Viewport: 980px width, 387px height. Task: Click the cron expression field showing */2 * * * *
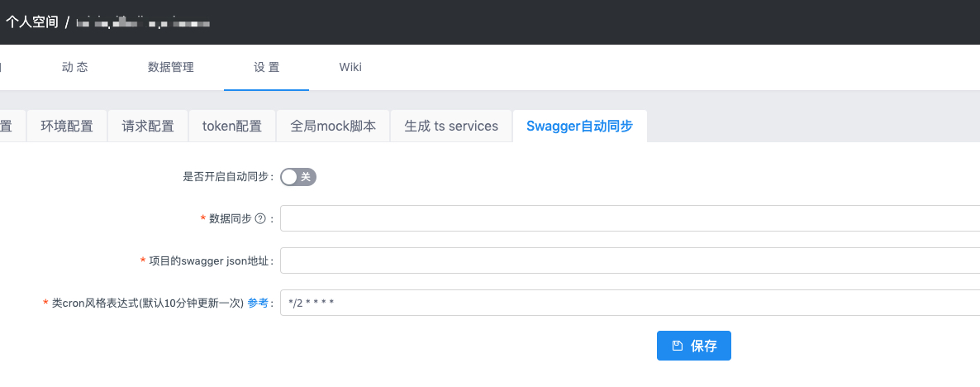click(628, 303)
